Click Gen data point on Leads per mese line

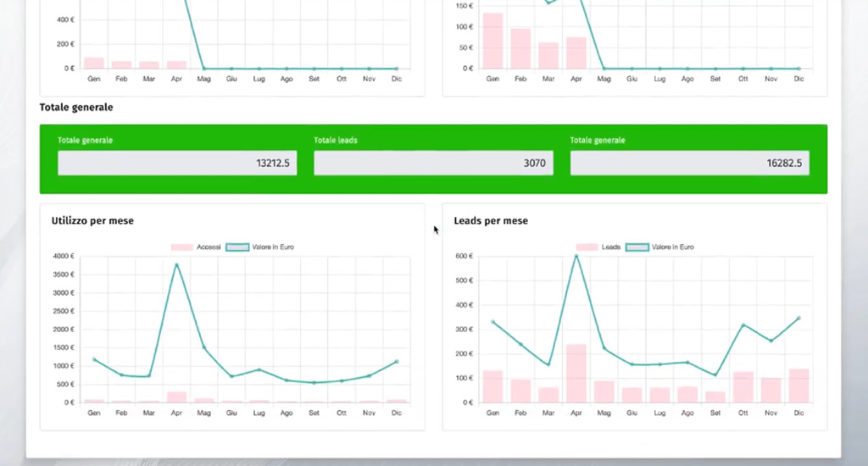coord(492,322)
